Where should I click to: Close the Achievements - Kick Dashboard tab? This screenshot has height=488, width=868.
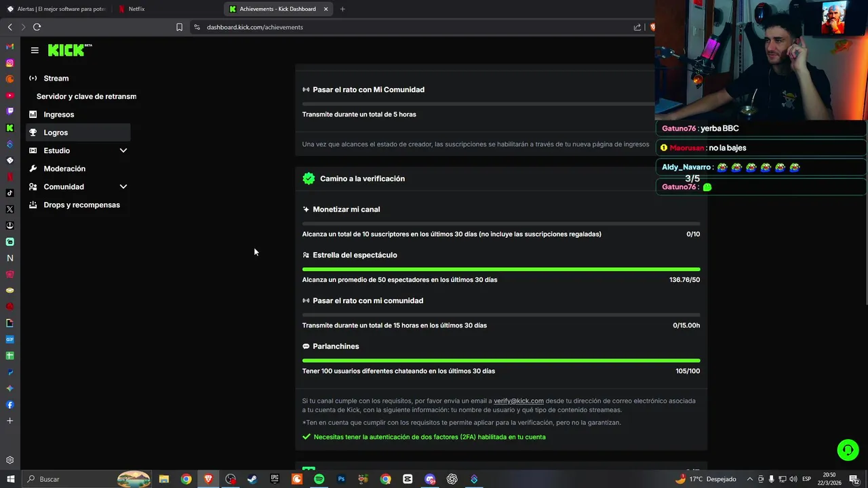(325, 9)
